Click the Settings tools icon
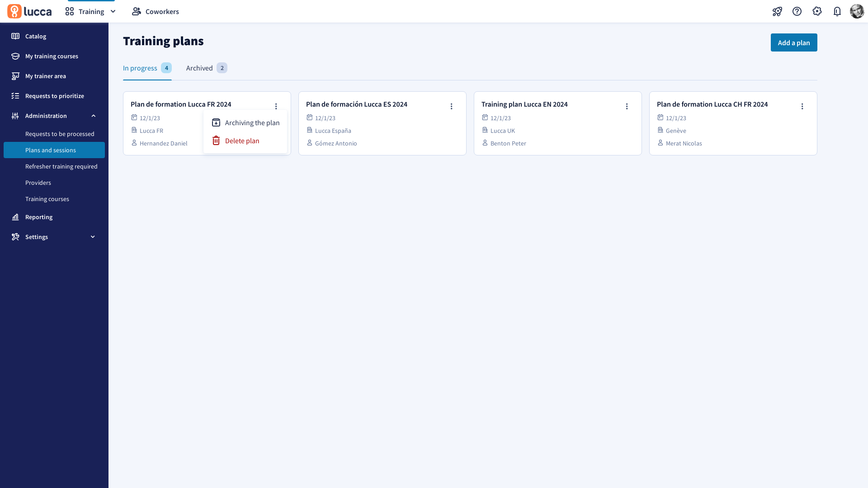Viewport: 868px width, 488px height. 15,237
